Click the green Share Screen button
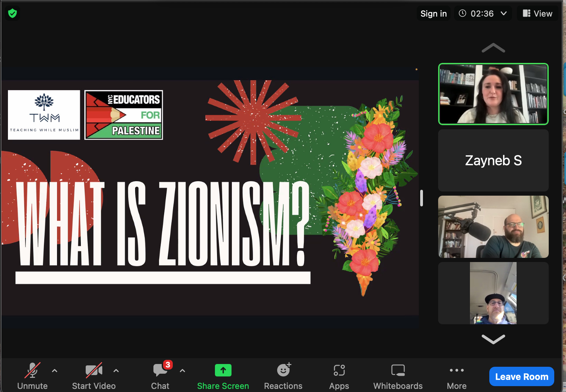The height and width of the screenshot is (392, 566). [x=223, y=376]
